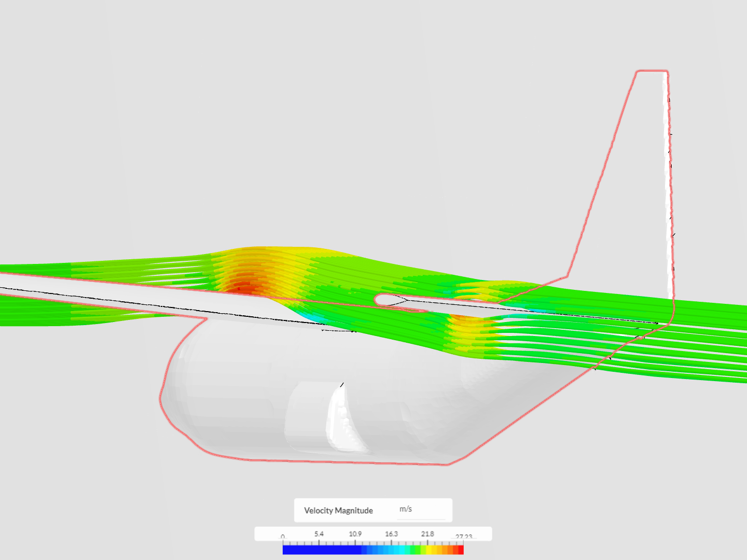The height and width of the screenshot is (560, 747).
Task: Click the 16.3 tick label on legend
Action: point(391,534)
